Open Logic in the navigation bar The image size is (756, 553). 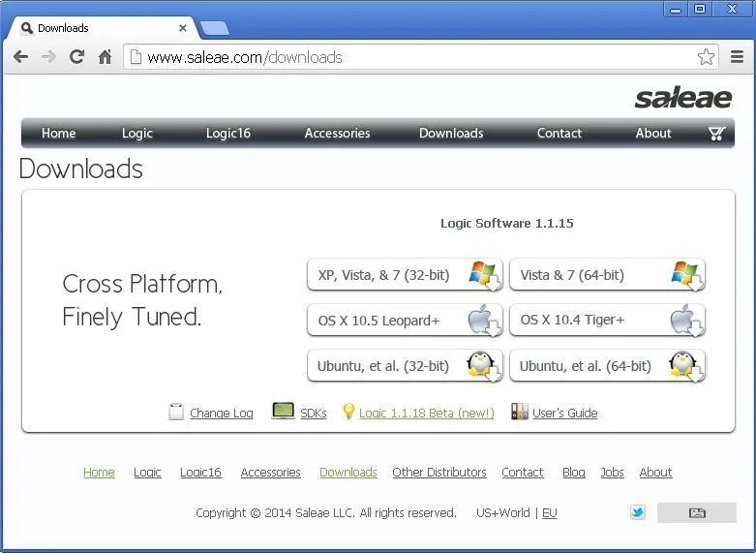[136, 134]
